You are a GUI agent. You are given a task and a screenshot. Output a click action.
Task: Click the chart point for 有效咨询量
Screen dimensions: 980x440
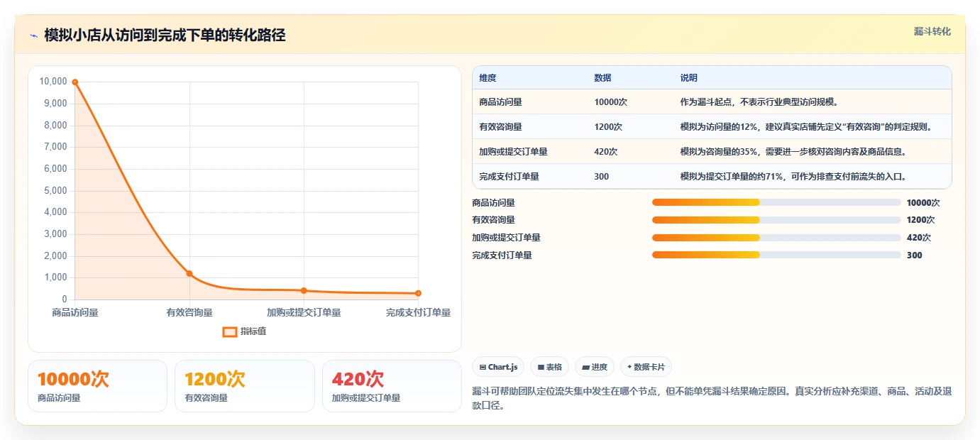point(189,273)
